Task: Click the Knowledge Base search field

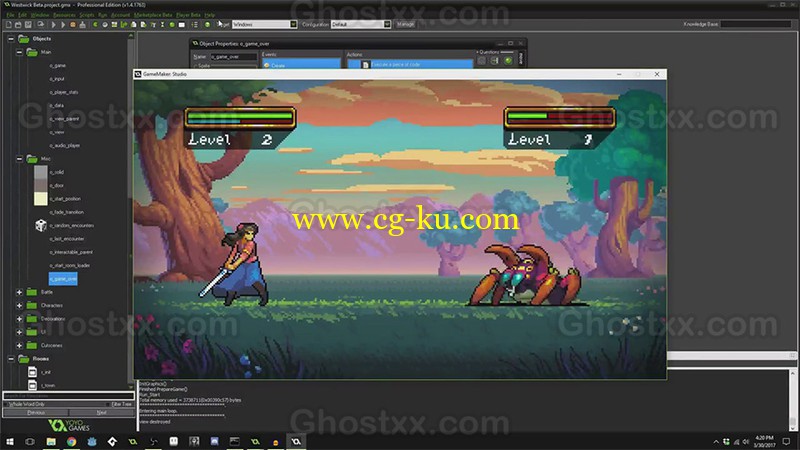Action: 756,24
